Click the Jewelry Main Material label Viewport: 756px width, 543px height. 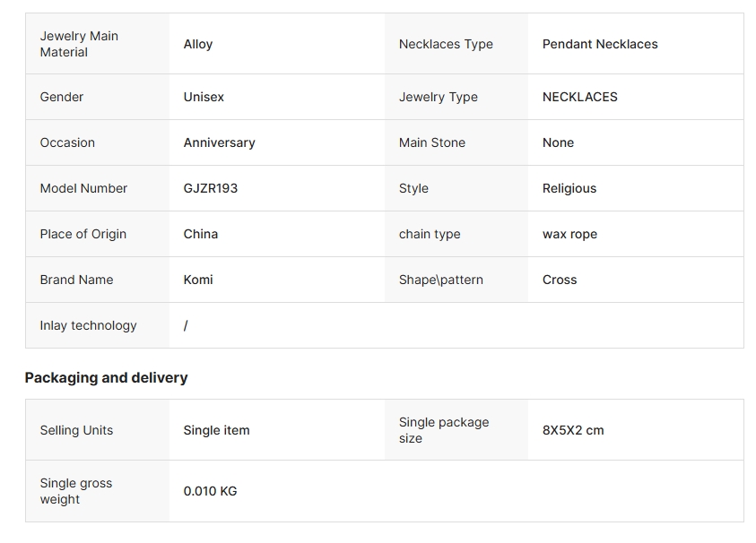79,44
